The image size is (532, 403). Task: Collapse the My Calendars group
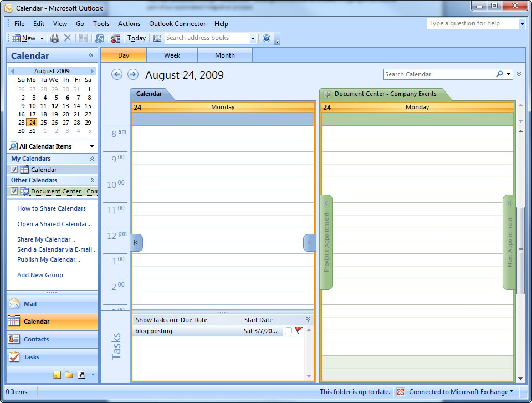92,159
